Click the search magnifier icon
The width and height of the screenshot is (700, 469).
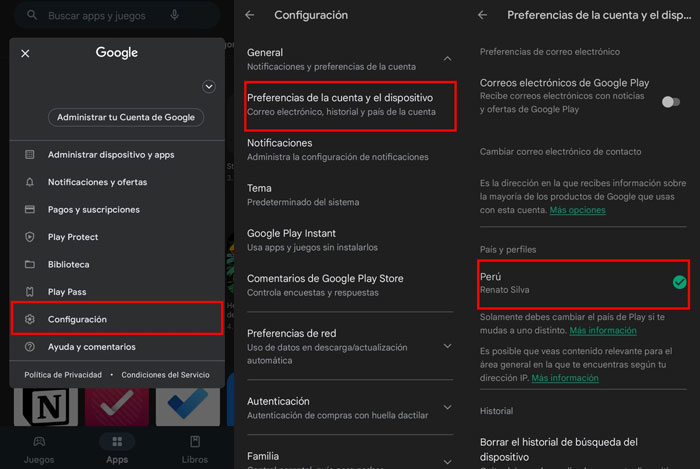pyautogui.click(x=32, y=15)
